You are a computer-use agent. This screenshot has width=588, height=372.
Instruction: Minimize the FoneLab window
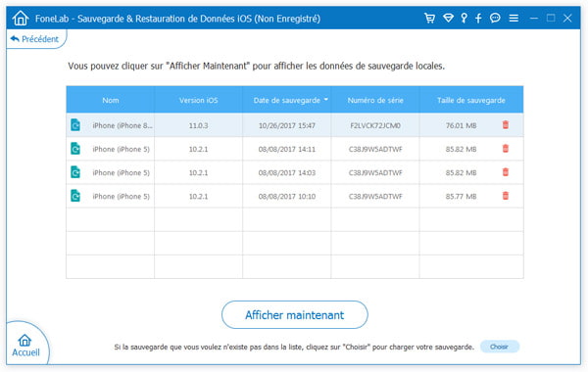point(534,18)
